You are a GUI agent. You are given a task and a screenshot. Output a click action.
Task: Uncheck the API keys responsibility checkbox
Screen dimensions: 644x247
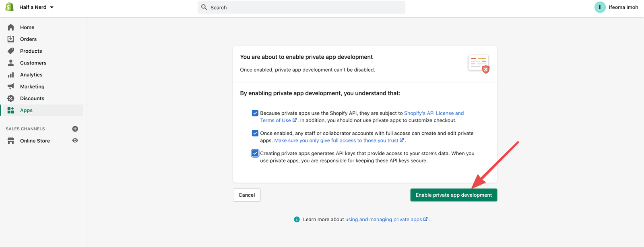click(x=255, y=153)
